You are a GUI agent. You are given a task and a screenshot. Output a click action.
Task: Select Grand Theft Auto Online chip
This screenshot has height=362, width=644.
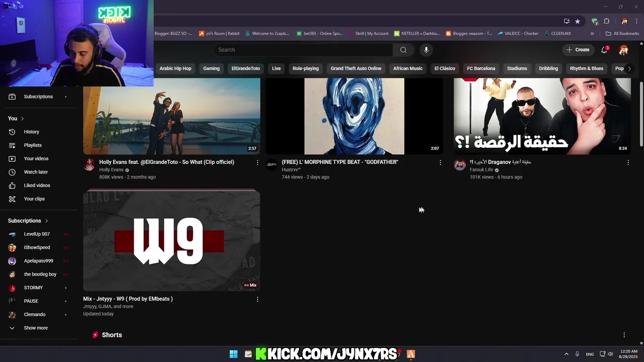[x=356, y=68]
